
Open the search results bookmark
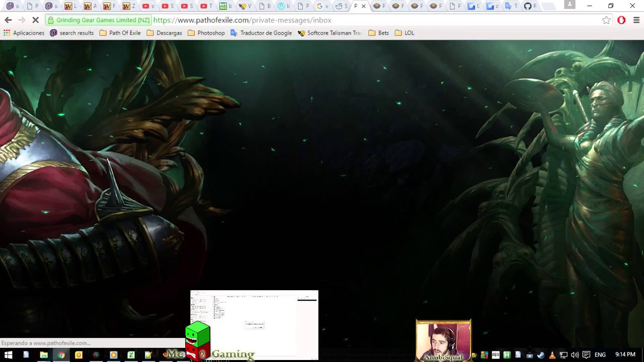point(72,33)
